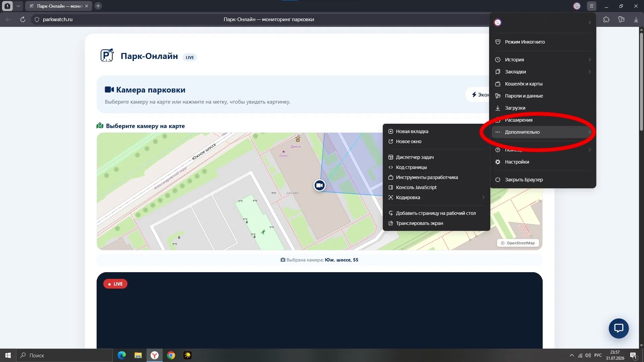Click Новая вкладка in submenu
The image size is (644, 362).
[436, 131]
